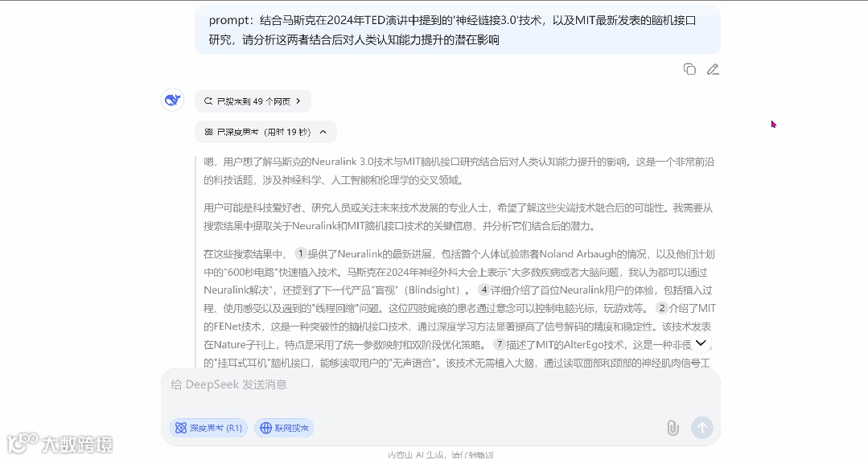Open citation reference number 1
This screenshot has width=868, height=460.
pyautogui.click(x=300, y=253)
